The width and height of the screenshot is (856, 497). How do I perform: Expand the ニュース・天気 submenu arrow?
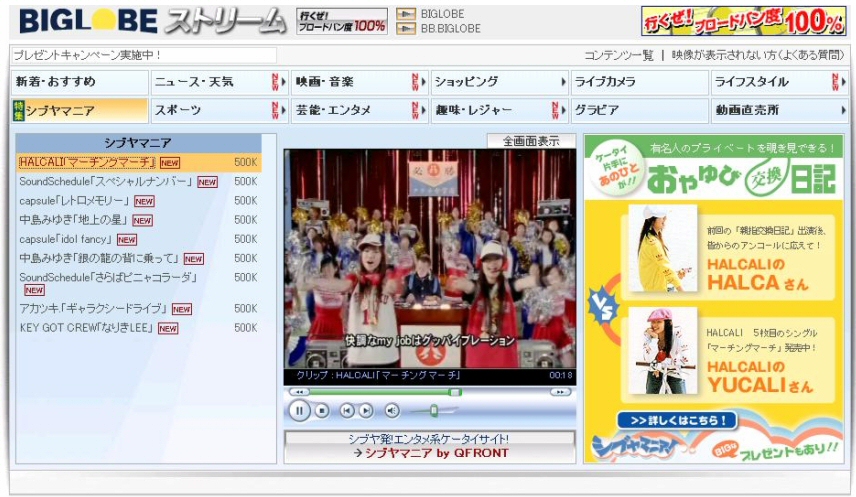[283, 82]
